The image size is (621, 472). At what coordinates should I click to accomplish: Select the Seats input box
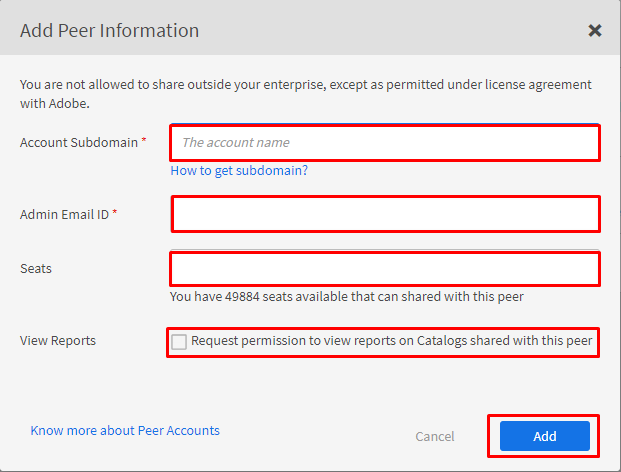(x=385, y=268)
